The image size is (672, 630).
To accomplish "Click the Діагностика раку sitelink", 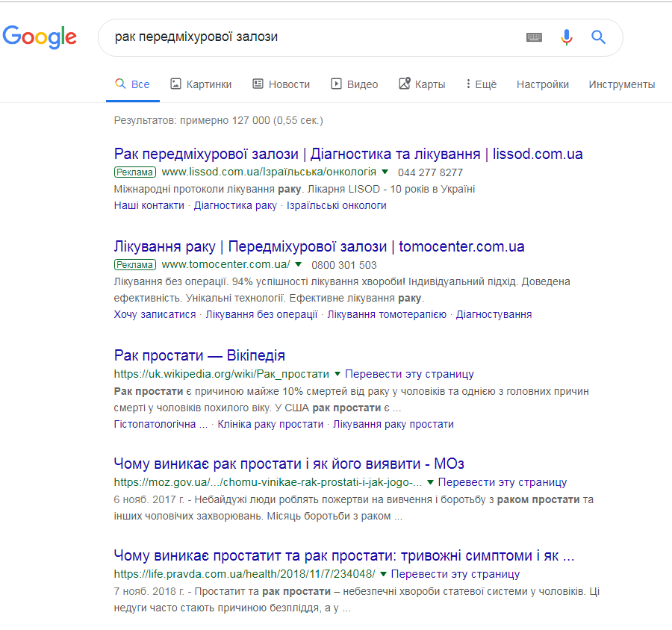I will pos(235,206).
